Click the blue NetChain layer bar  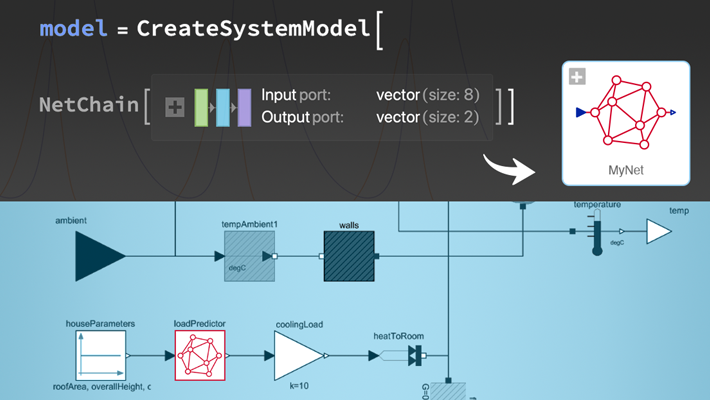pyautogui.click(x=223, y=107)
